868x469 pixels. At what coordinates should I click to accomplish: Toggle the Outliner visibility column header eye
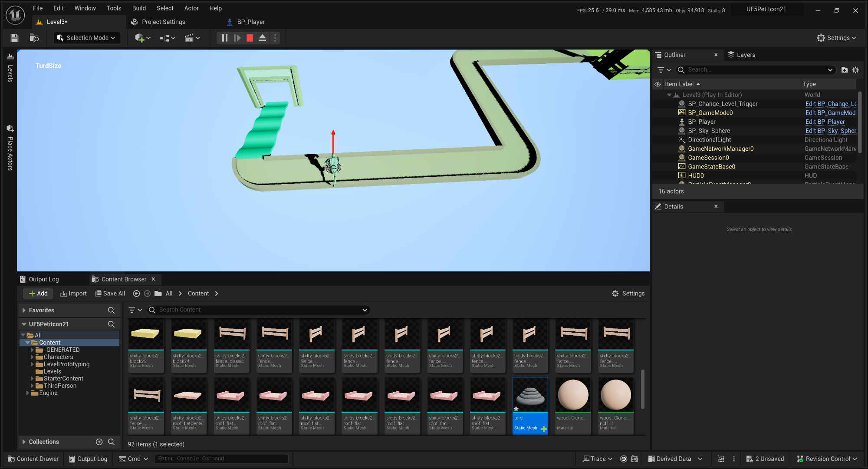pos(658,84)
